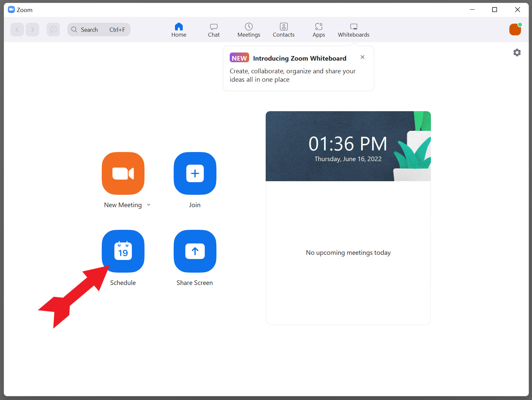Click the NEW badge in the popup
532x400 pixels.
click(x=239, y=58)
